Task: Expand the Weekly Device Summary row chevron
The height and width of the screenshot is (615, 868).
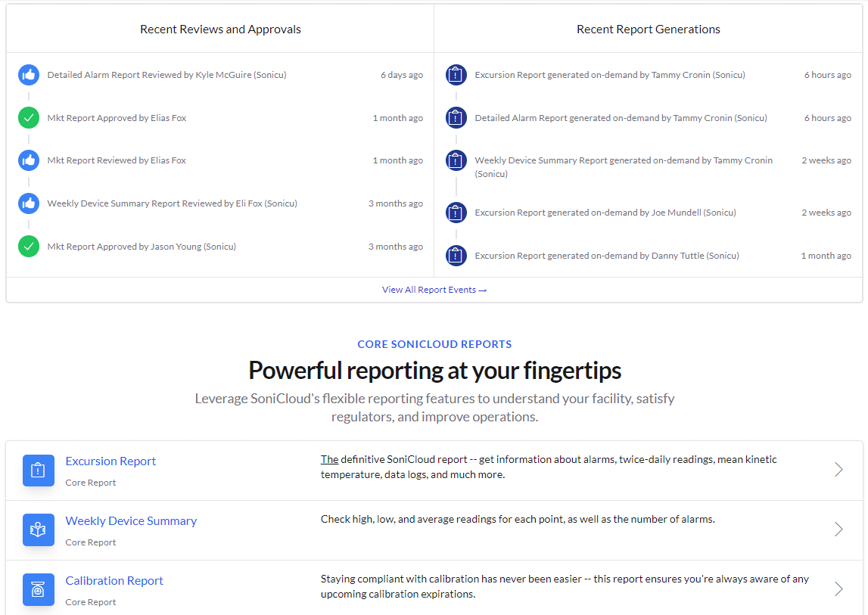Action: pos(838,530)
